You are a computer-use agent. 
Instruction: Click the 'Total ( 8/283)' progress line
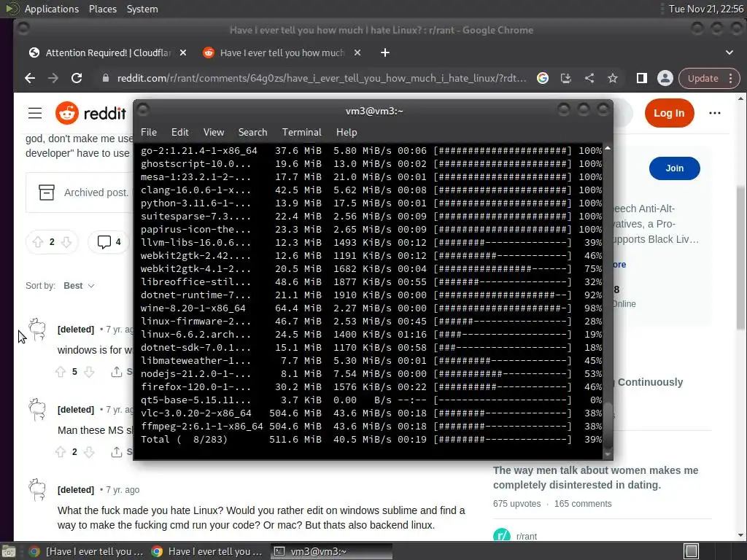pyautogui.click(x=371, y=440)
